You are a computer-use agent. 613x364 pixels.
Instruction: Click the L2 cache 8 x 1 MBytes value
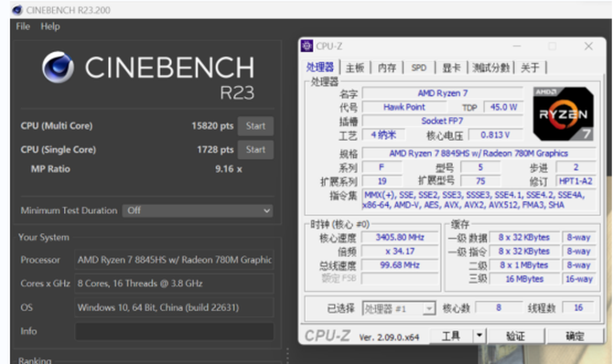[x=524, y=265]
